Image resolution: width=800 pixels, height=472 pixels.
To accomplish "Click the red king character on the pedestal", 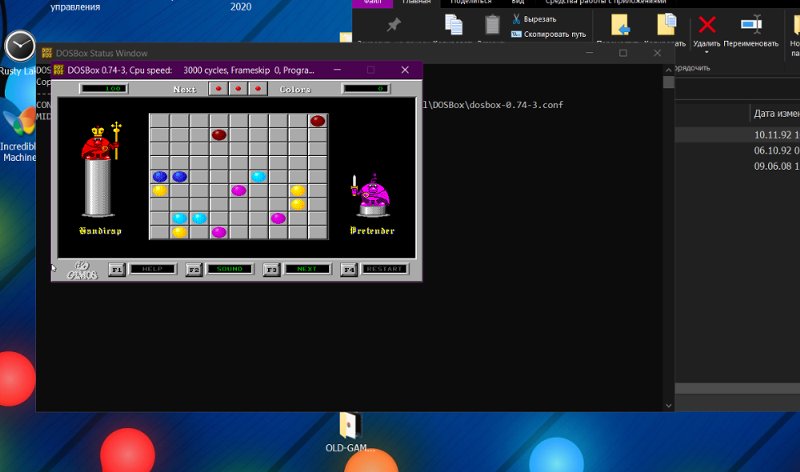I will [x=101, y=141].
